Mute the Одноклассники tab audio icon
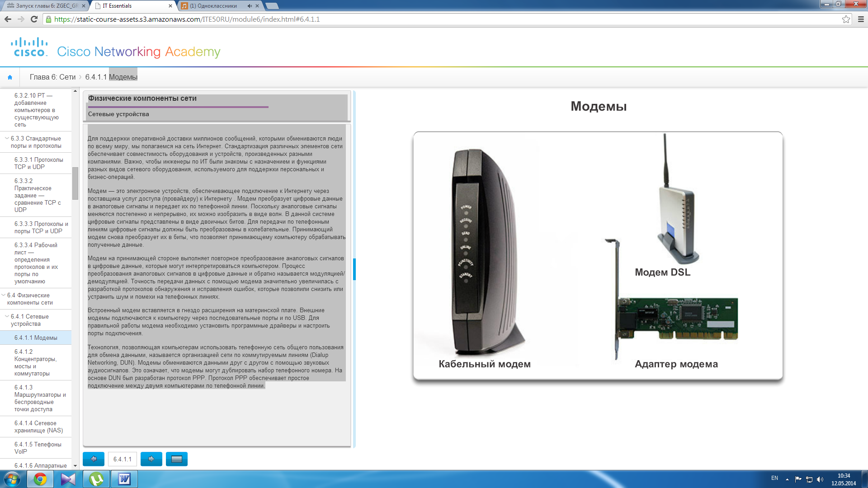The width and height of the screenshot is (868, 488). 250,6
